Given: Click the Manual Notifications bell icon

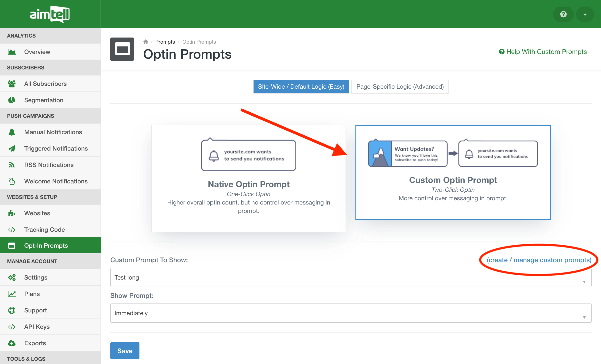Looking at the screenshot, I should 12,132.
